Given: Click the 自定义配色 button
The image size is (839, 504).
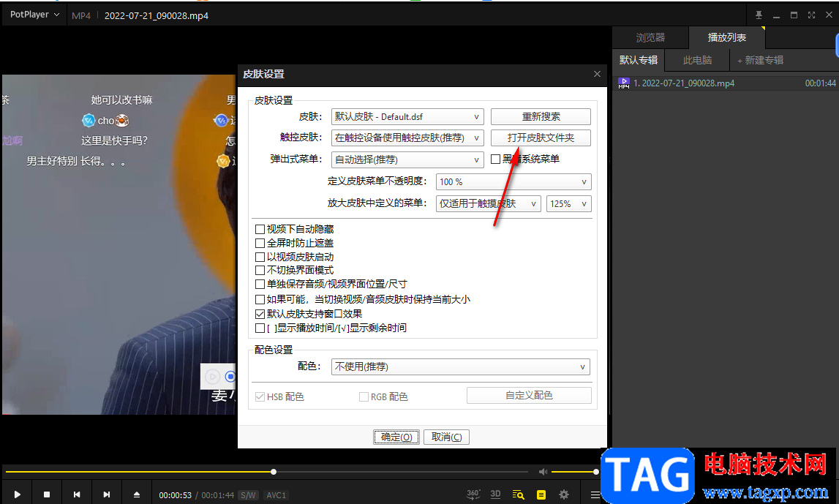Looking at the screenshot, I should tap(529, 396).
